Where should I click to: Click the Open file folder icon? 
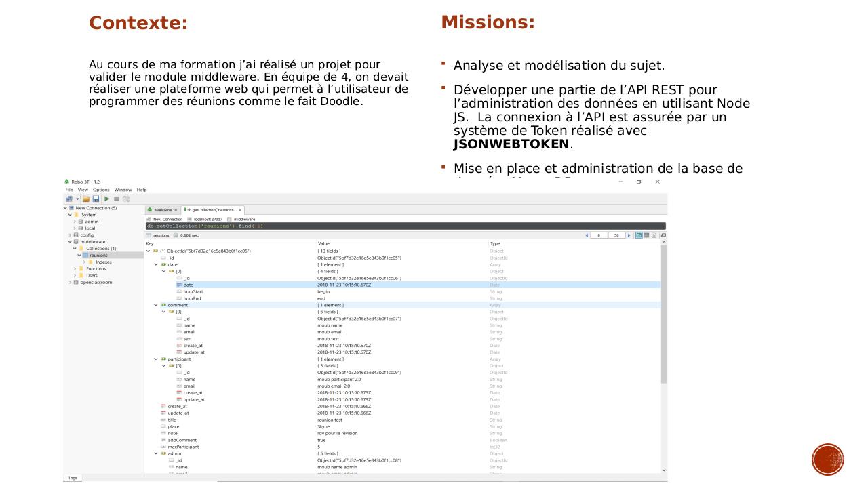click(87, 199)
